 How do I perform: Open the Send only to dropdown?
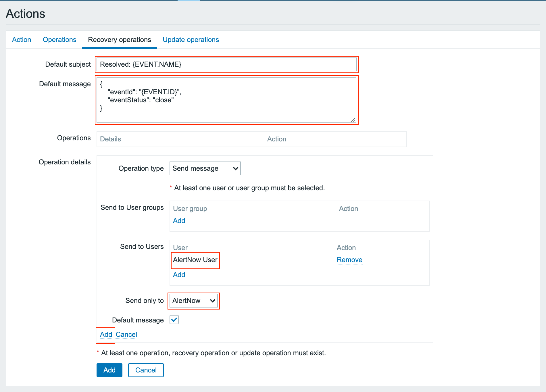click(x=193, y=301)
